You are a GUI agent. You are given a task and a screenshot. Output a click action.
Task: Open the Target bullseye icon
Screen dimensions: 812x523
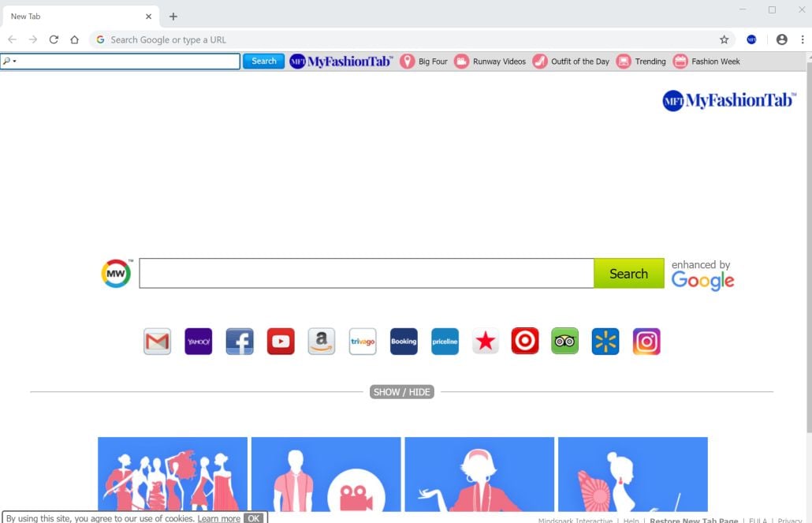[525, 341]
